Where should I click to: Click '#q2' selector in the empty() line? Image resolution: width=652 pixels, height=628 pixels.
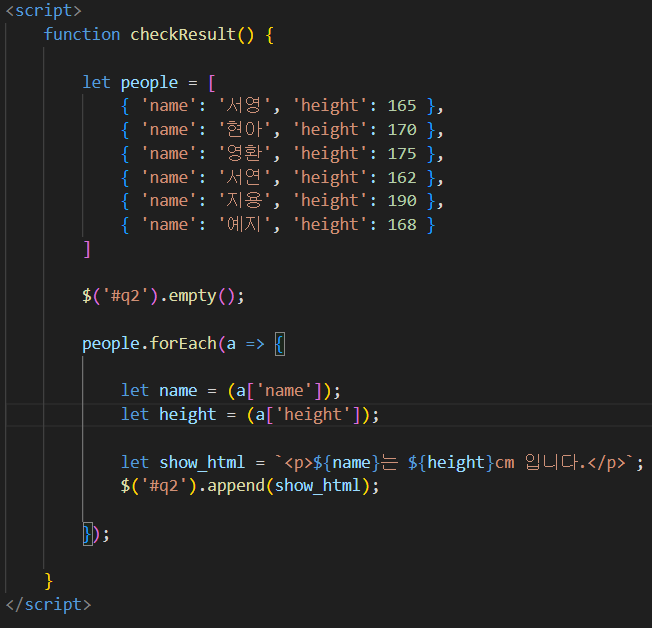(125, 296)
